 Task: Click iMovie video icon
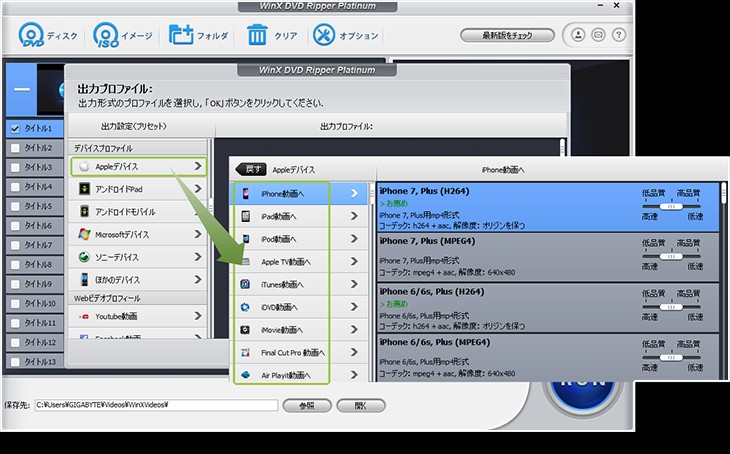click(245, 330)
